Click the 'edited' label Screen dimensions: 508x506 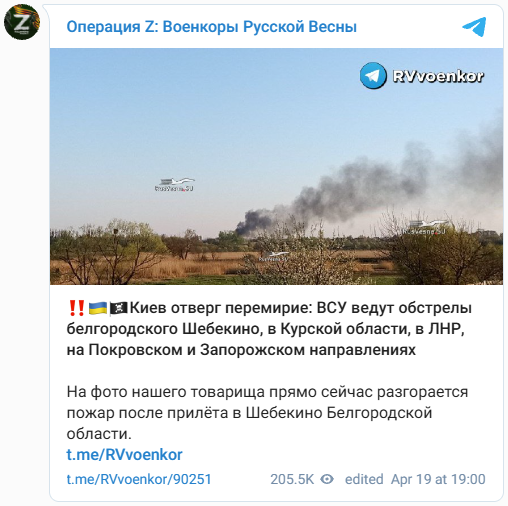coord(364,479)
